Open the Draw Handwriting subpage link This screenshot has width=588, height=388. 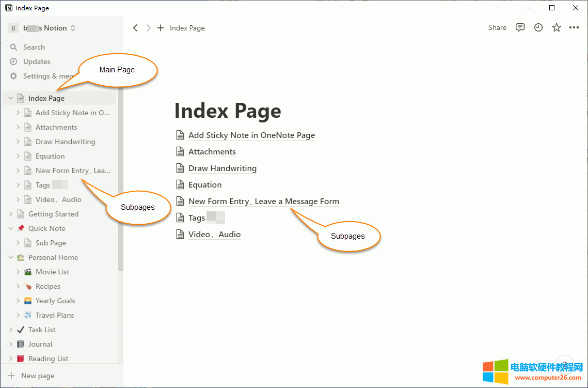point(222,168)
